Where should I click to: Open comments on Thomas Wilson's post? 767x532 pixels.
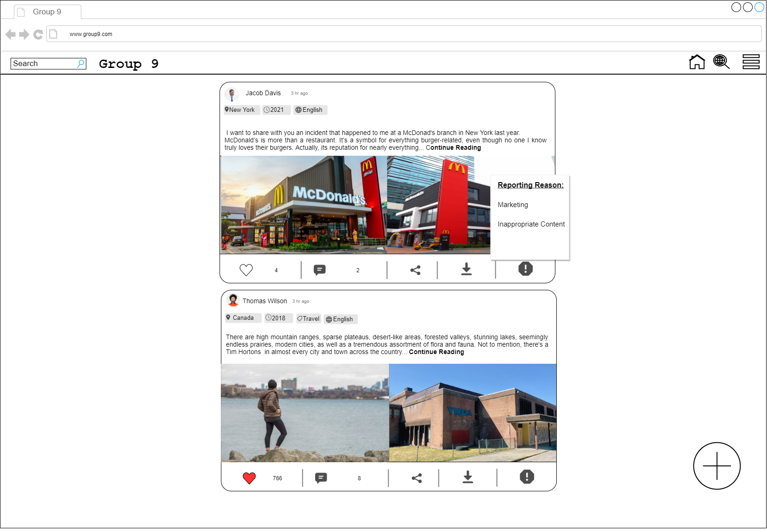pos(321,478)
